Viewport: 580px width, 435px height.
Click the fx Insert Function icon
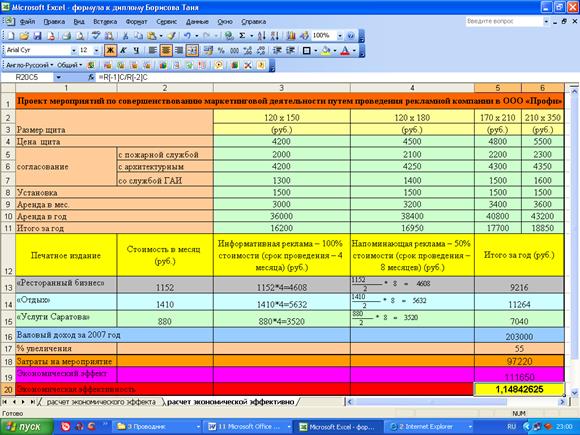coord(91,77)
